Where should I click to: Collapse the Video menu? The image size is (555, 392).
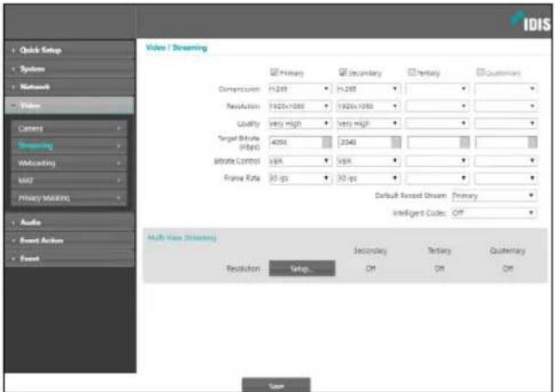point(70,106)
